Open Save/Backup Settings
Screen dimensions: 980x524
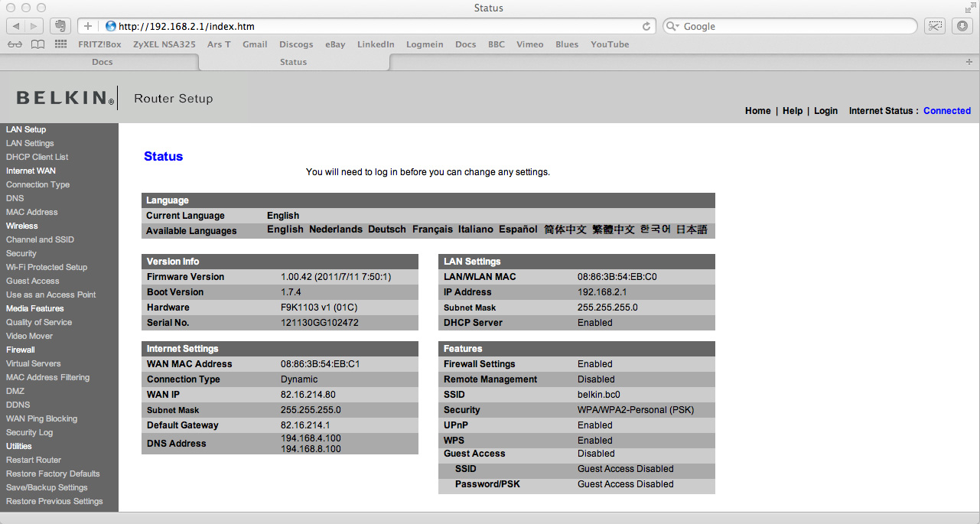47,487
